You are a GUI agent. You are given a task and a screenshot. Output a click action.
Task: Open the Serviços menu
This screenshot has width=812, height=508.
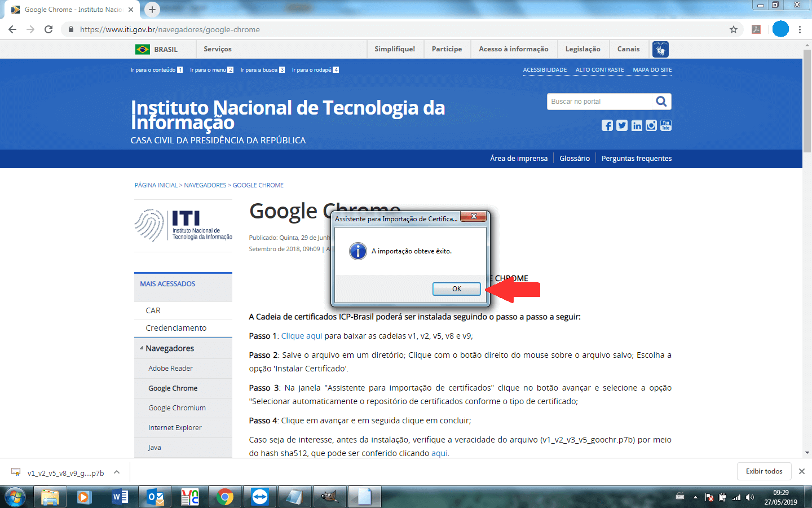[x=218, y=49]
